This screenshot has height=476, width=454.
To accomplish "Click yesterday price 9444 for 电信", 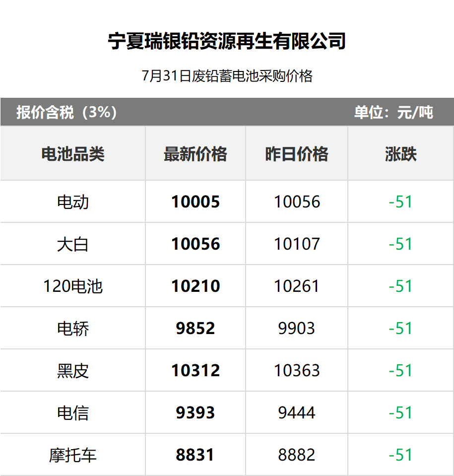I will click(x=297, y=413).
